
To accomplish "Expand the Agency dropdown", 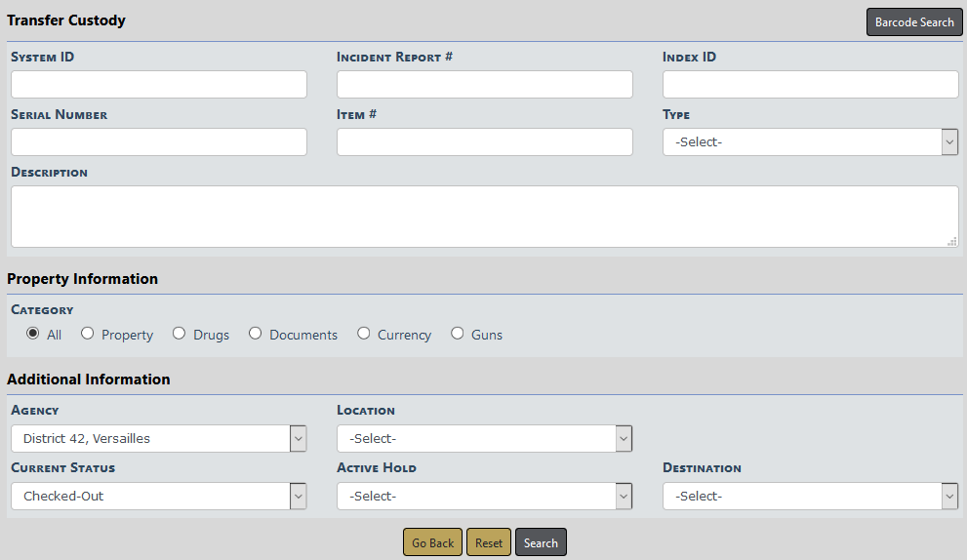I will [159, 439].
